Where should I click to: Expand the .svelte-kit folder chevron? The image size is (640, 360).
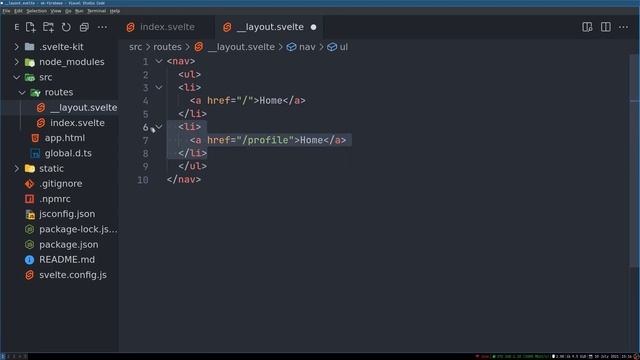coord(17,47)
